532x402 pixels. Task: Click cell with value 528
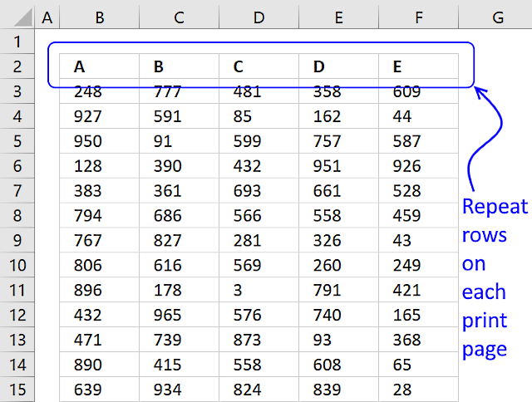click(x=418, y=190)
